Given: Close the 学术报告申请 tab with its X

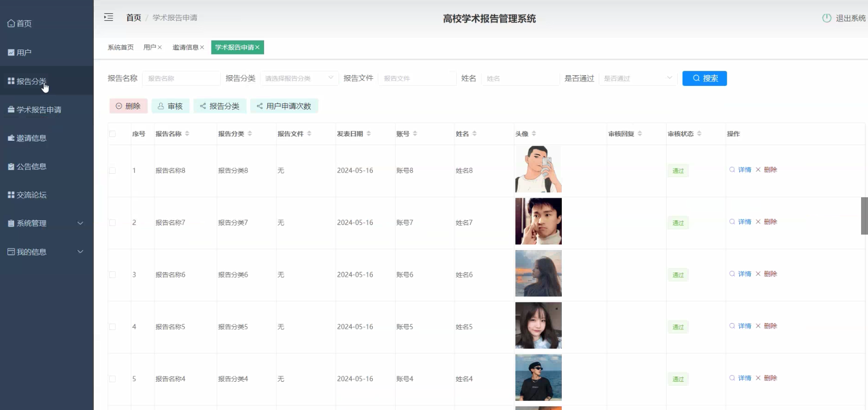Looking at the screenshot, I should [257, 47].
